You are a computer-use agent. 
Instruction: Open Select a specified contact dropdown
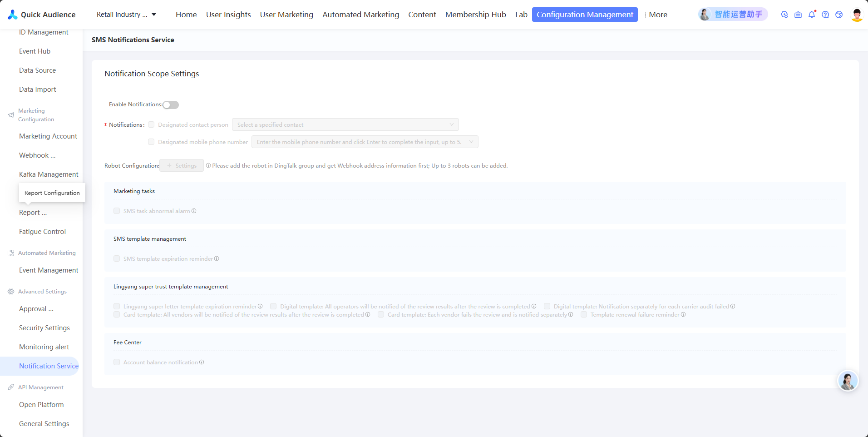tap(345, 124)
